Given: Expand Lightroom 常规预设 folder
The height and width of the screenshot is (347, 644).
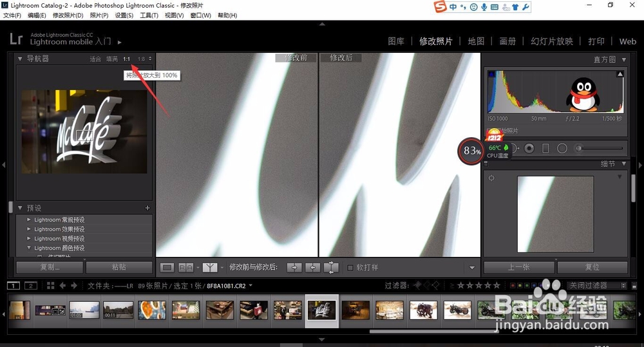Looking at the screenshot, I should click(x=29, y=220).
